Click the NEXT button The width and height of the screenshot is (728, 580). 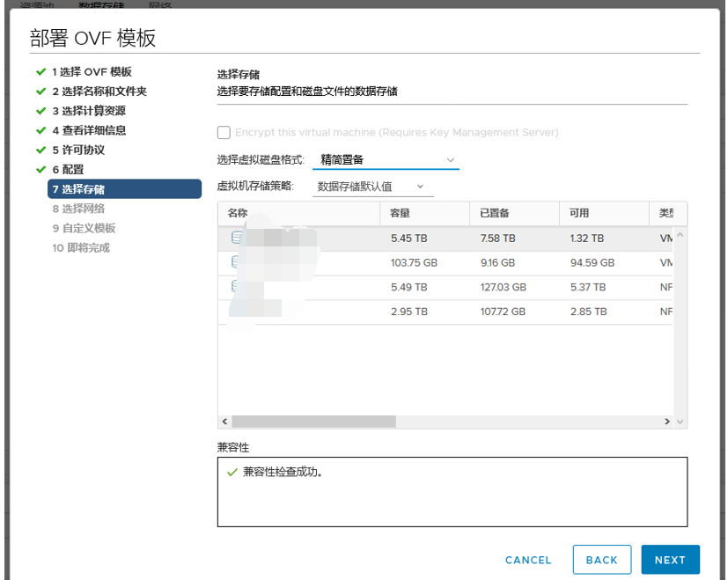pyautogui.click(x=670, y=560)
